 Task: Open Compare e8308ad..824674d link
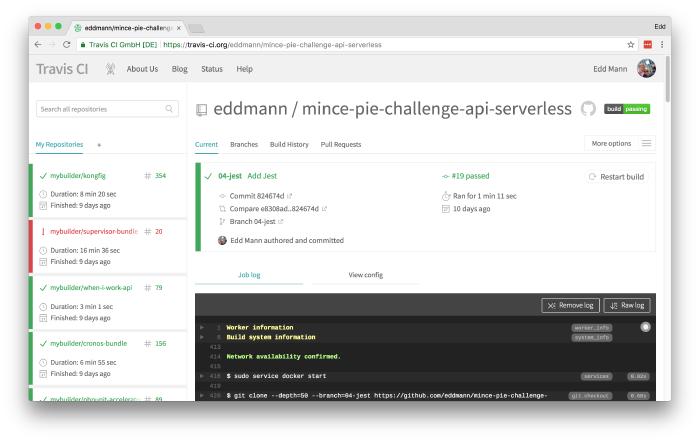[x=274, y=208]
